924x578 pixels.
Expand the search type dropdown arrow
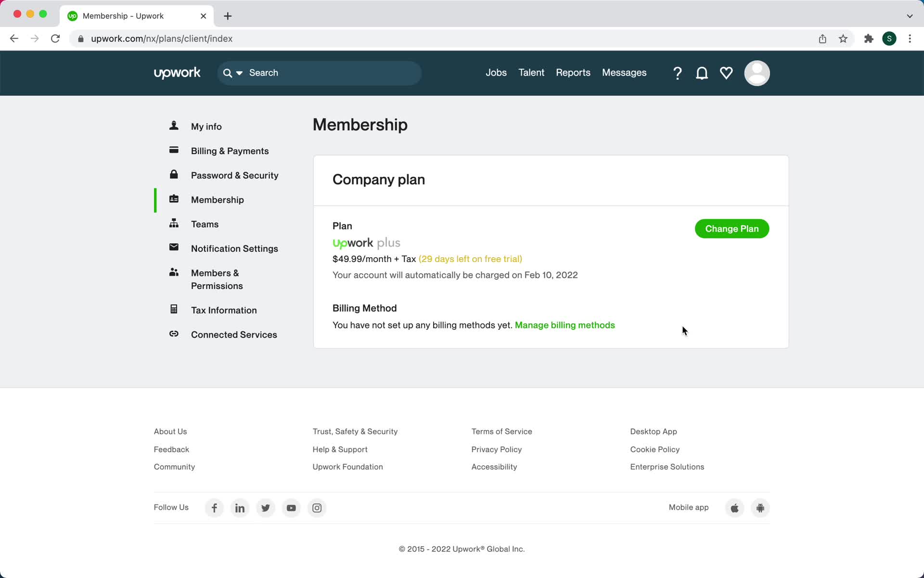(x=239, y=73)
